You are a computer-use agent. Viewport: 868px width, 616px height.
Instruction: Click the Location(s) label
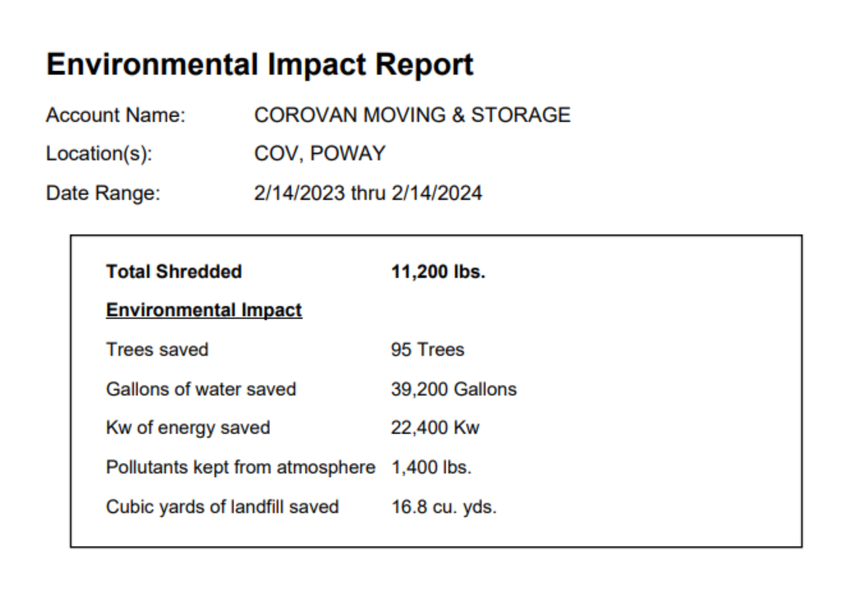coord(99,154)
